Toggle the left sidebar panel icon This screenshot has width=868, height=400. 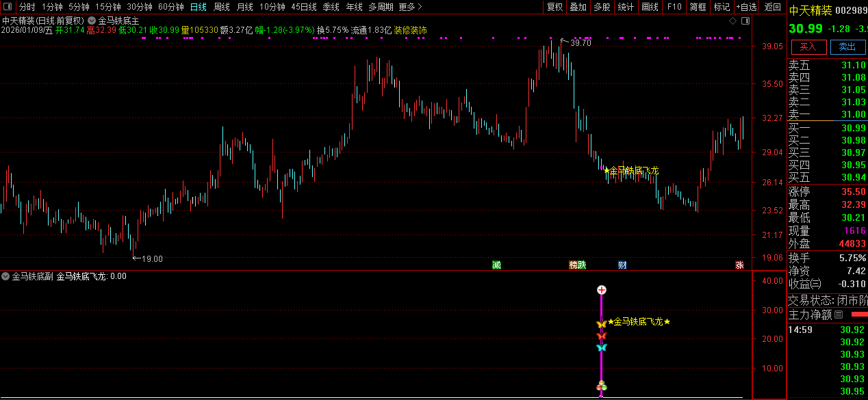click(x=8, y=7)
